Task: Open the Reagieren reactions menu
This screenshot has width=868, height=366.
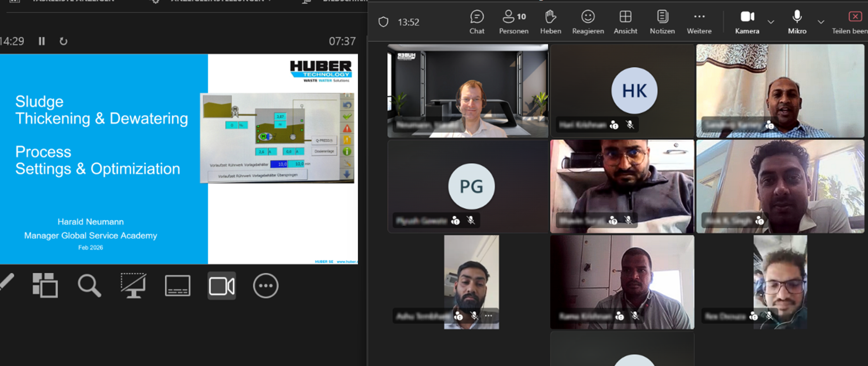Action: point(588,22)
